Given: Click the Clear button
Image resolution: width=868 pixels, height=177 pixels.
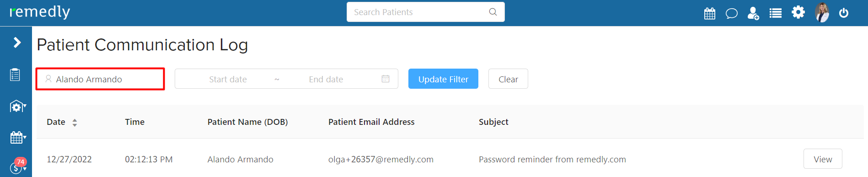Looking at the screenshot, I should (x=508, y=79).
